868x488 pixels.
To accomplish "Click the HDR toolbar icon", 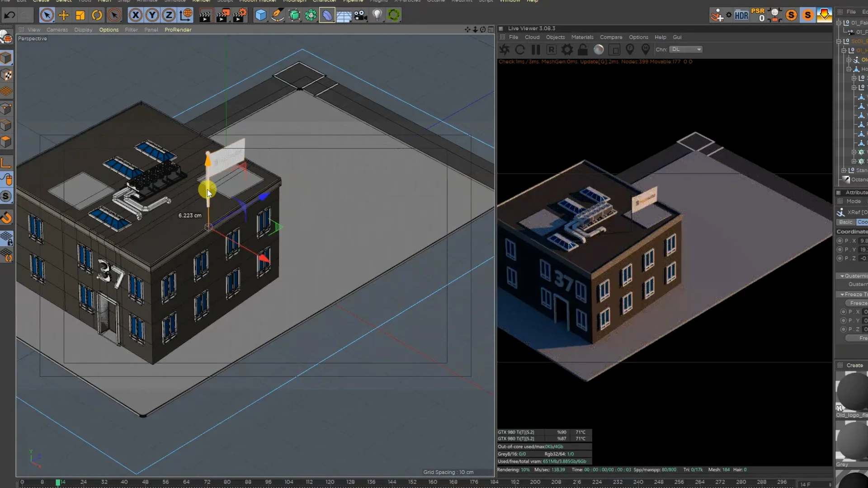I will click(x=741, y=15).
